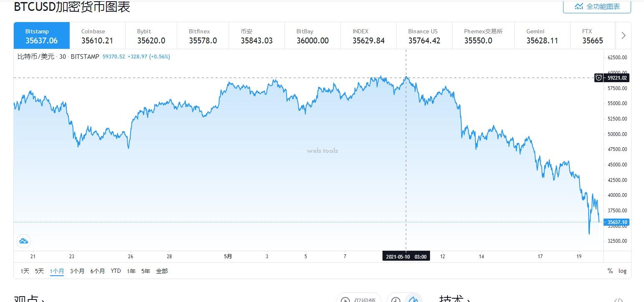Viewport: 644px width, 302px height.
Task: Switch to the Binance US tab
Action: pos(424,36)
